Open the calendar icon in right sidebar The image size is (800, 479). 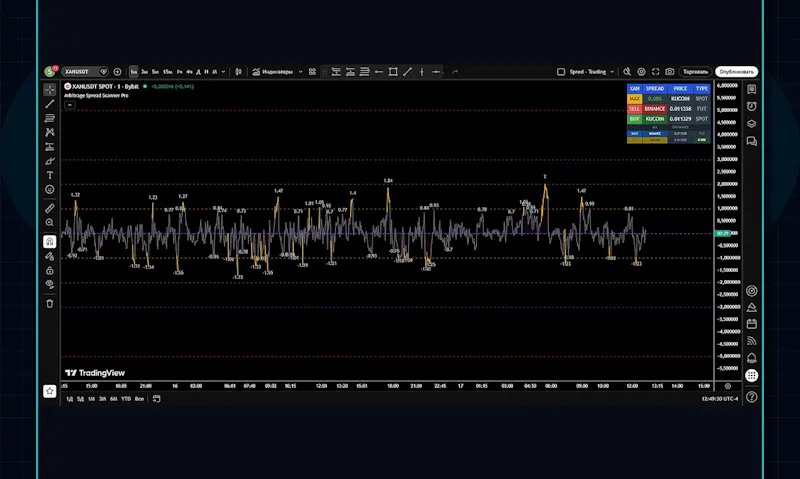click(752, 324)
